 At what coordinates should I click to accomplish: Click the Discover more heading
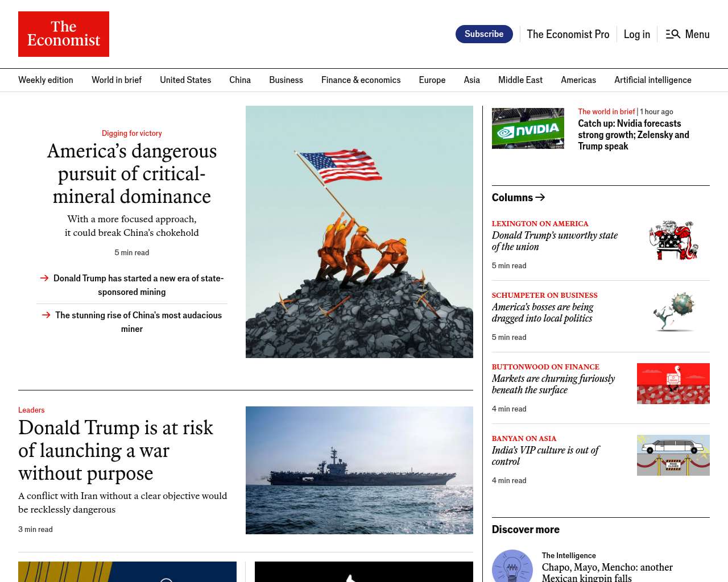point(526,530)
